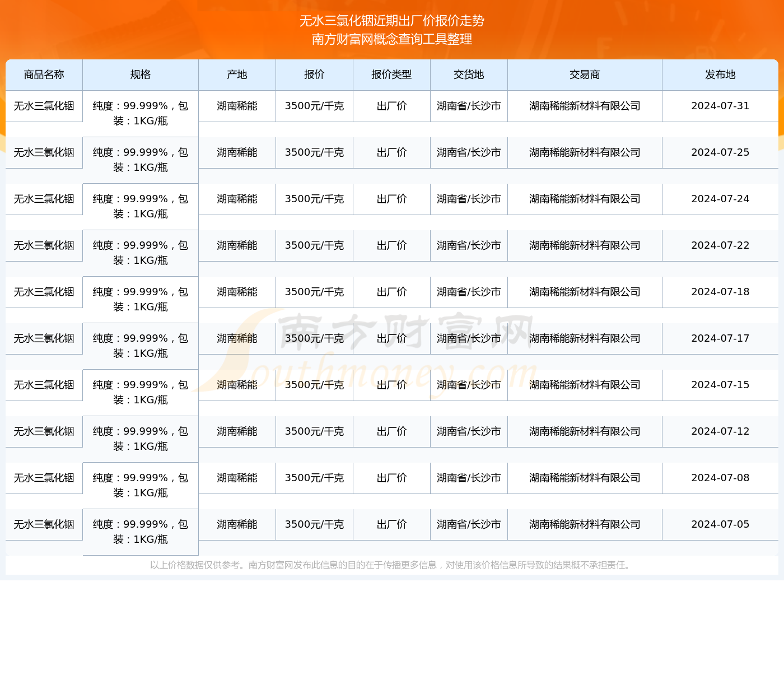This screenshot has width=784, height=675.
Task: Click 出厂价 in the 2024-07-15 row
Action: pyautogui.click(x=392, y=385)
